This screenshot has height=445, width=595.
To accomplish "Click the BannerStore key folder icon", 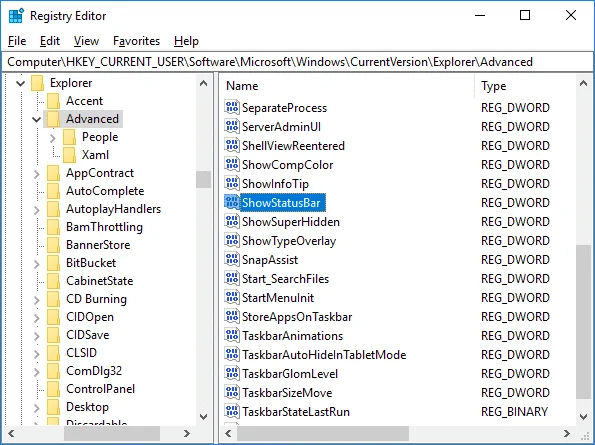I will point(54,245).
